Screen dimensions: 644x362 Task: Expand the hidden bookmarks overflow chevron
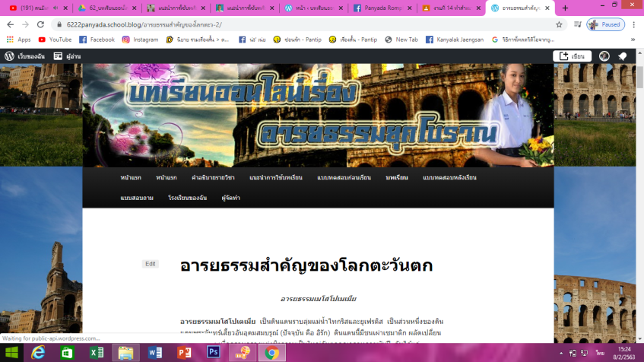(633, 40)
